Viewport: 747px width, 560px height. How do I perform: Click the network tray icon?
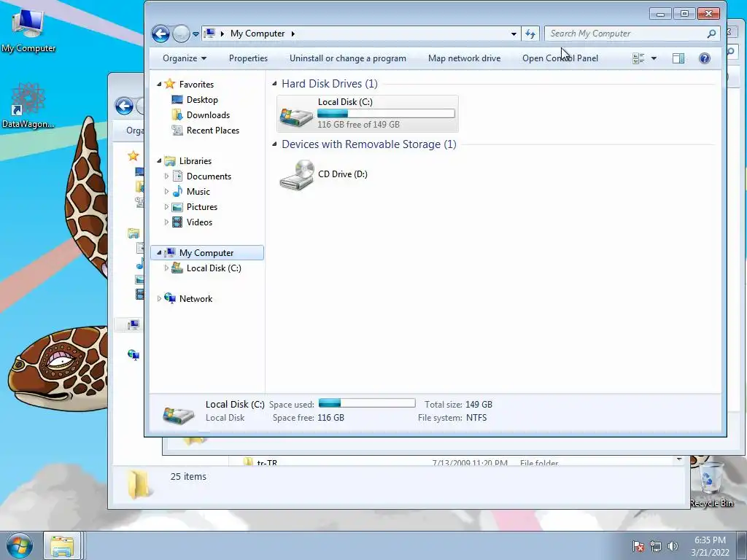(656, 546)
